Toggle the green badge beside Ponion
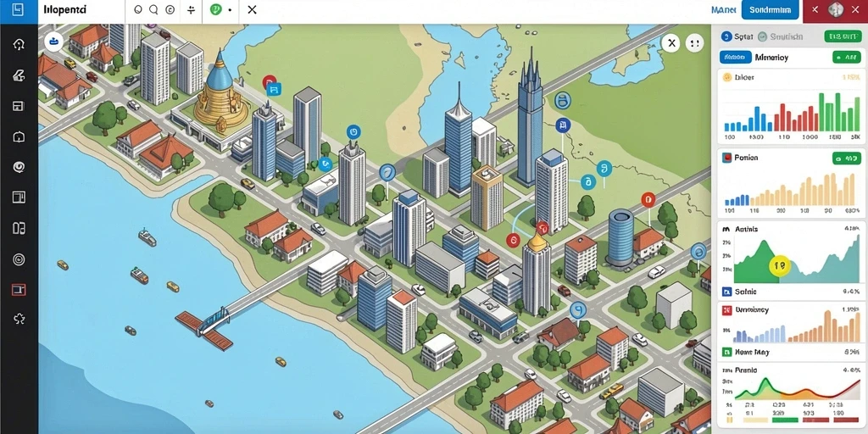The height and width of the screenshot is (434, 868). pyautogui.click(x=847, y=159)
